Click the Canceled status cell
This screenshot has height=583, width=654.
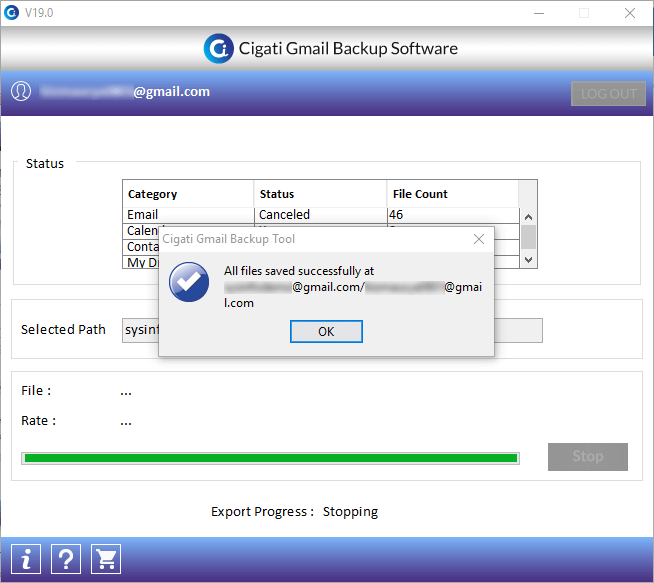coord(320,215)
